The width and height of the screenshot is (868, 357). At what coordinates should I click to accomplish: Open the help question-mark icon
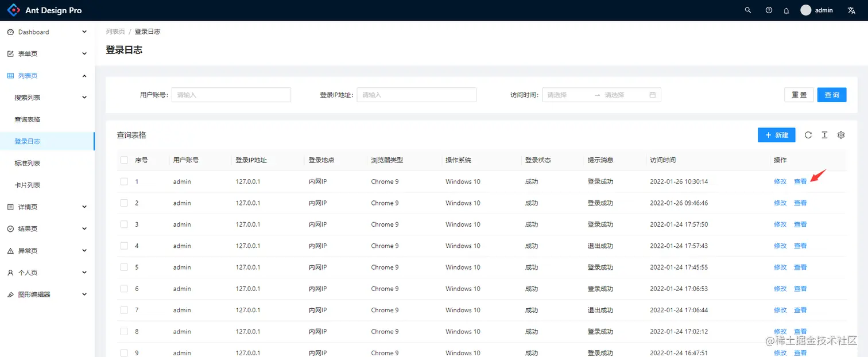[x=769, y=10]
